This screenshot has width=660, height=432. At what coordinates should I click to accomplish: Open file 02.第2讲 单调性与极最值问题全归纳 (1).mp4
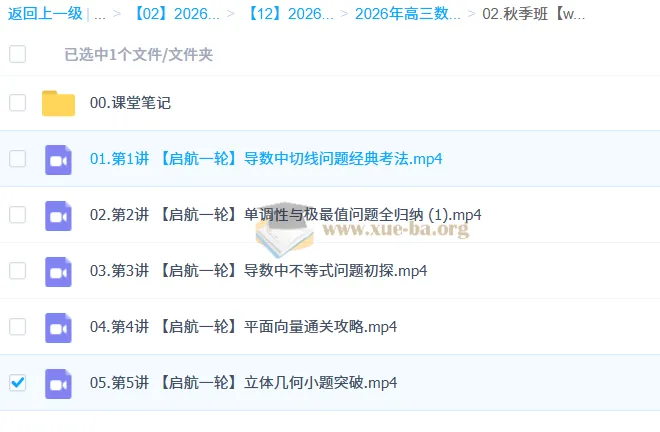coord(285,215)
